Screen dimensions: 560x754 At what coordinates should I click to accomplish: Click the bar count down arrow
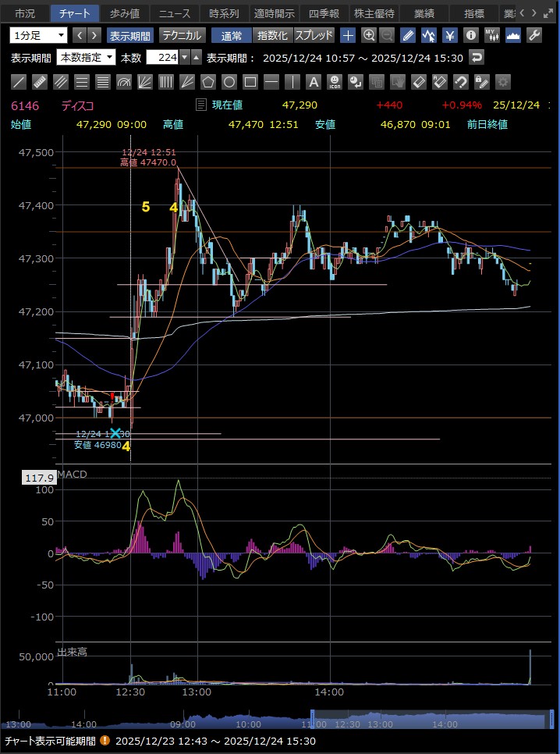(x=184, y=57)
